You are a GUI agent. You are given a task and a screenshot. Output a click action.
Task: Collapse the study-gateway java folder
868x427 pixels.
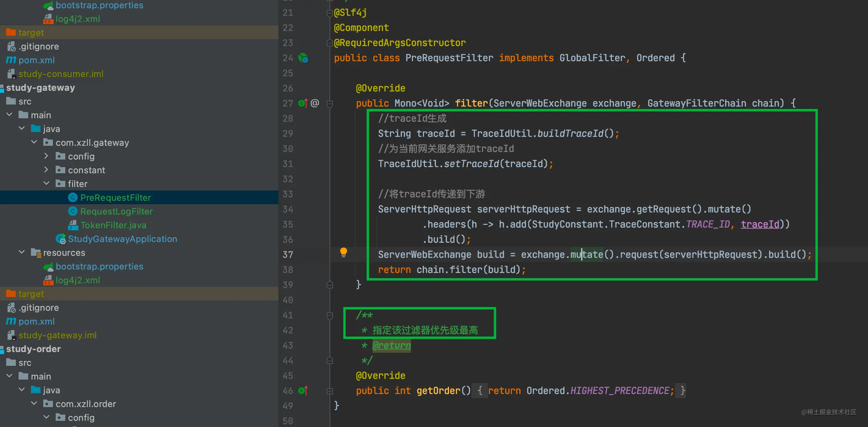click(x=22, y=128)
